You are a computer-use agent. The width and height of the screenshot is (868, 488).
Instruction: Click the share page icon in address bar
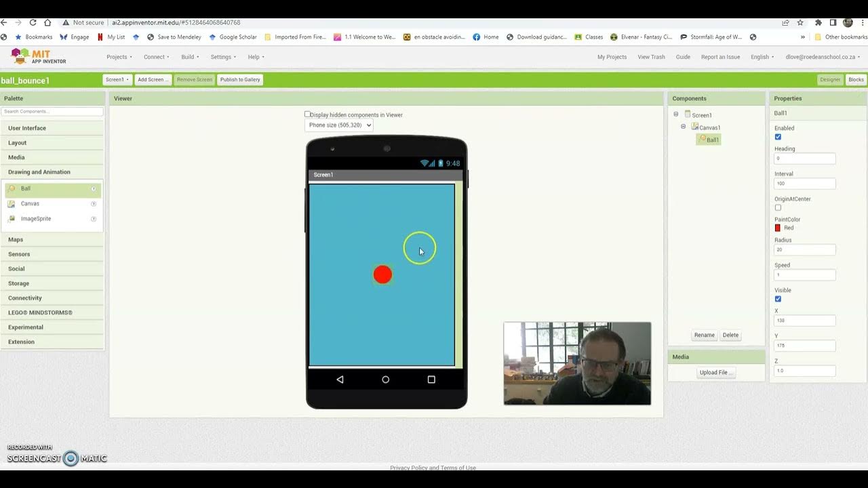coord(785,22)
